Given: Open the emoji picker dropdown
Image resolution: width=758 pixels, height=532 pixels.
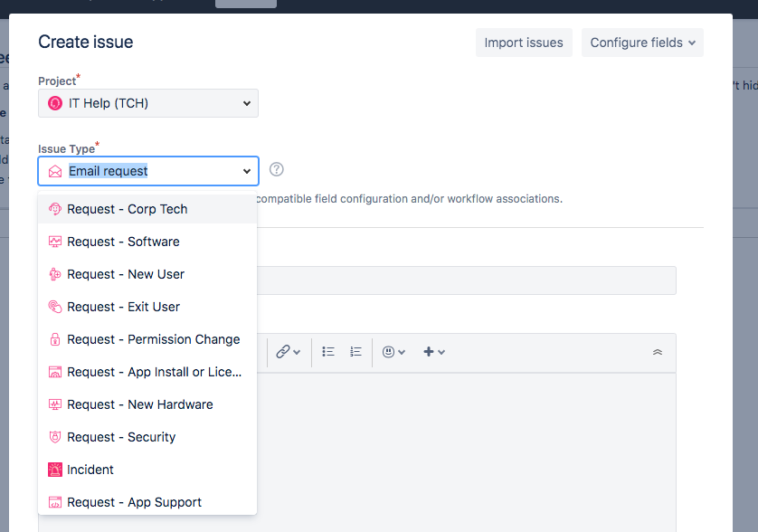Looking at the screenshot, I should point(393,352).
